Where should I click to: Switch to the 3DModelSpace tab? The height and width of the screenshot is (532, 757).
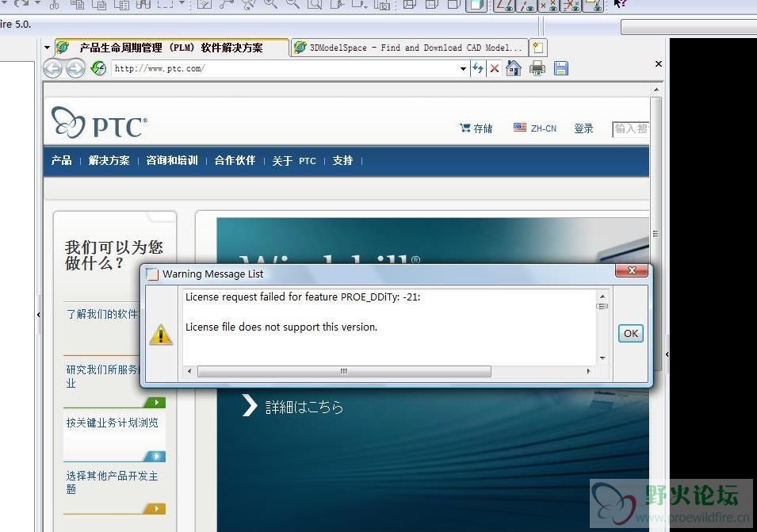408,48
